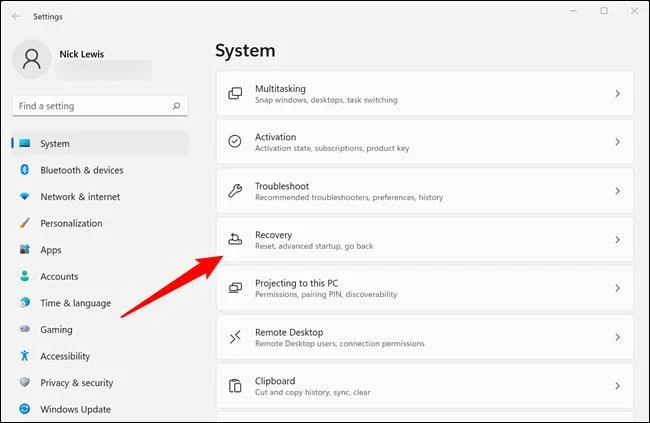The width and height of the screenshot is (650, 423).
Task: Open Clipboard settings title
Action: tap(275, 381)
